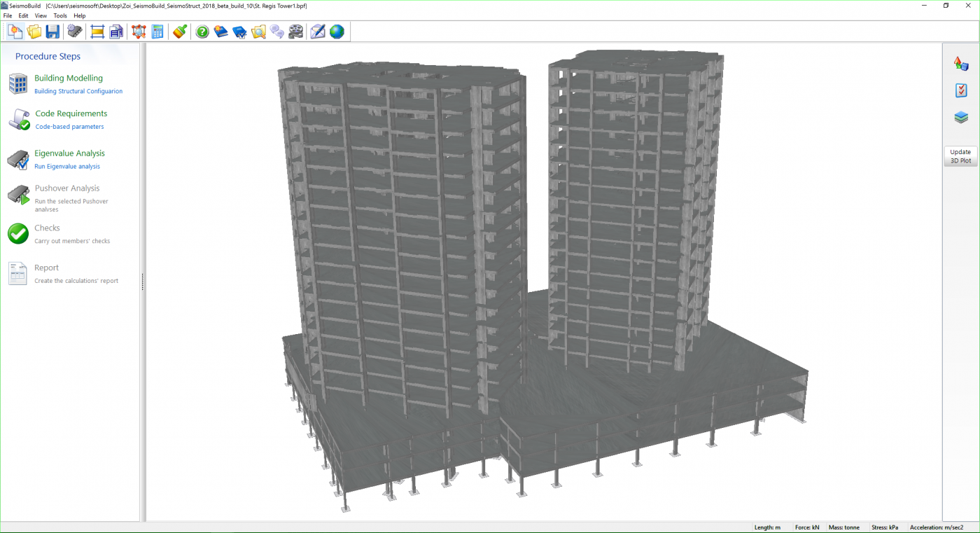980x533 pixels.
Task: Click the globe icon in the toolbar
Action: point(337,32)
